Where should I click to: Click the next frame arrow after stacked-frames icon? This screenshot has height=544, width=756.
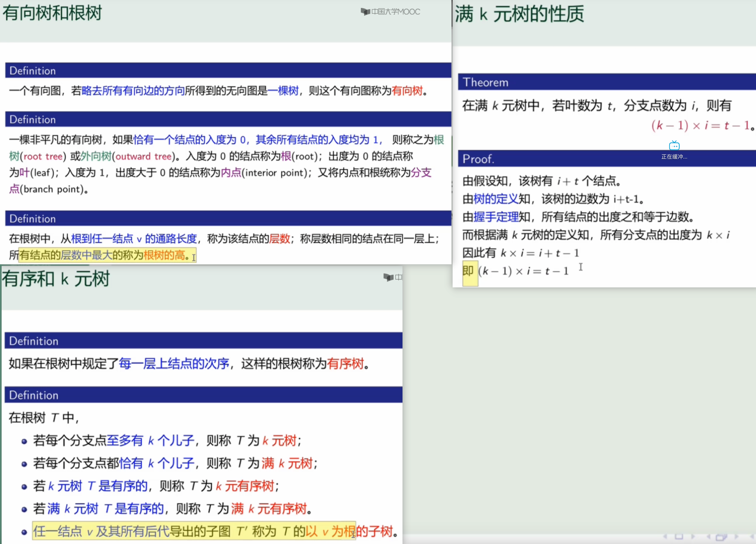736,536
